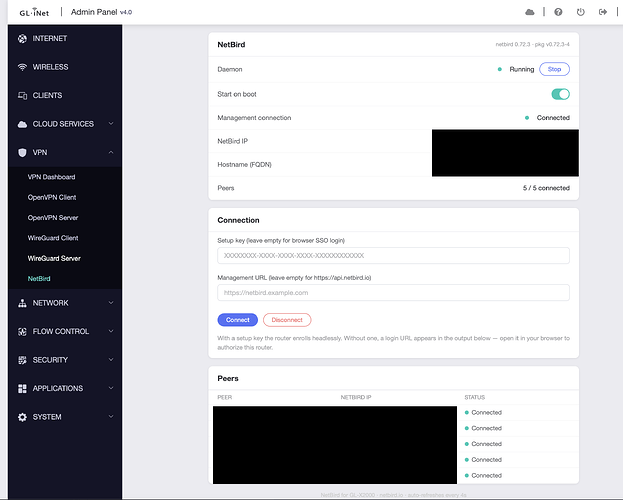Click the PEER column header
Viewport: 623px width, 500px height.
click(224, 397)
